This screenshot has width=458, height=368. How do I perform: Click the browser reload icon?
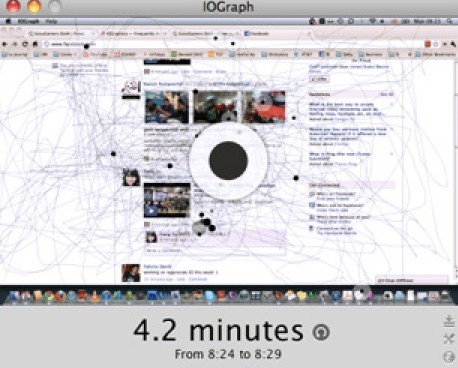coord(25,44)
